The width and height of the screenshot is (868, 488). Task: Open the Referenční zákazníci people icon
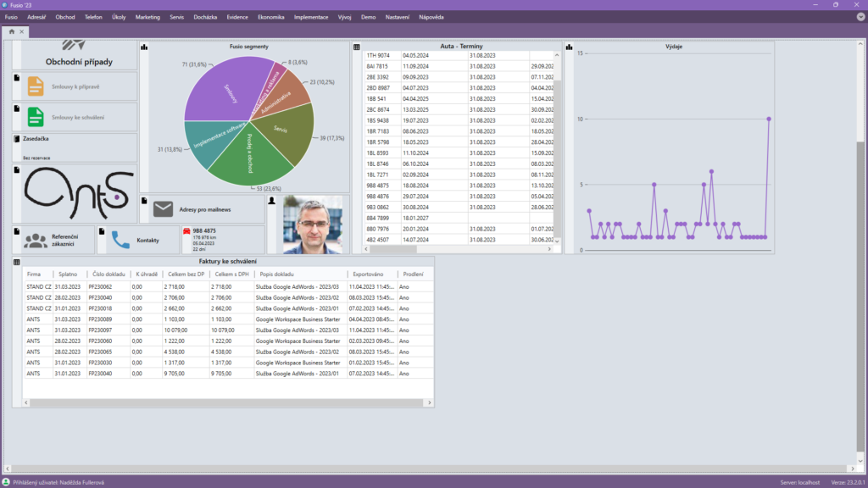36,240
